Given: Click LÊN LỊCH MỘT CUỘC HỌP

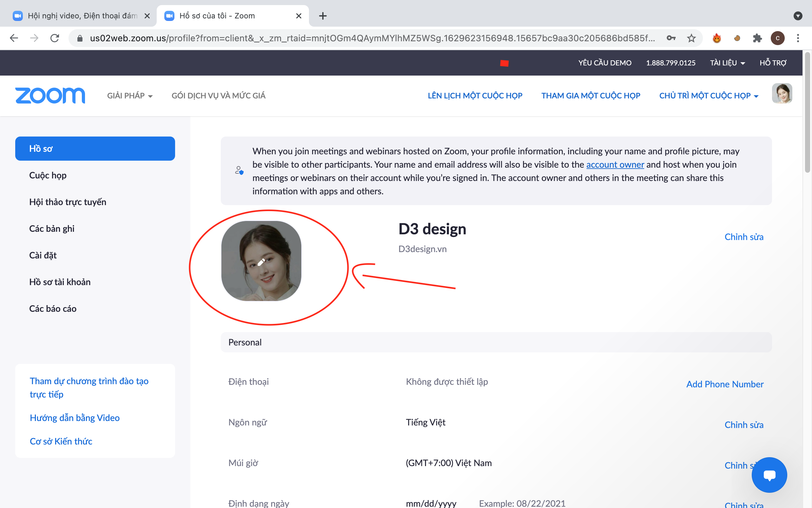Looking at the screenshot, I should tap(475, 96).
